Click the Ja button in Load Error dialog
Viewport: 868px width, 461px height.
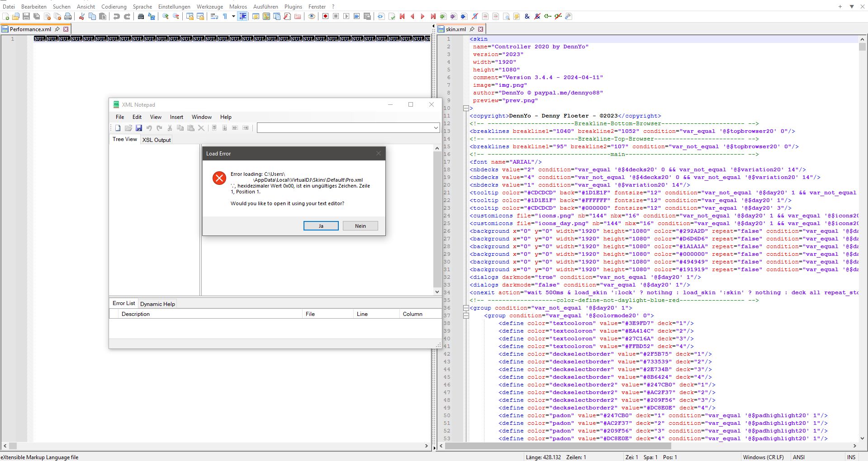(321, 226)
